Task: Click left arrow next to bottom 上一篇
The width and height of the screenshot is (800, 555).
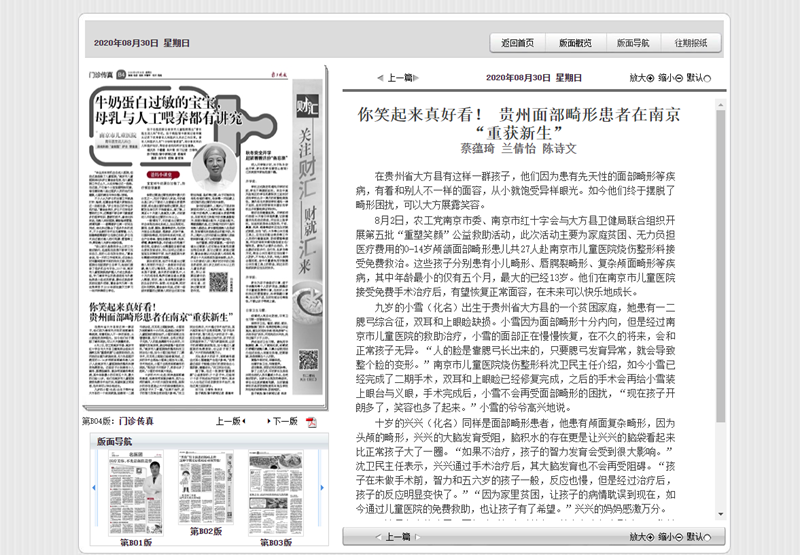Action: click(x=379, y=537)
